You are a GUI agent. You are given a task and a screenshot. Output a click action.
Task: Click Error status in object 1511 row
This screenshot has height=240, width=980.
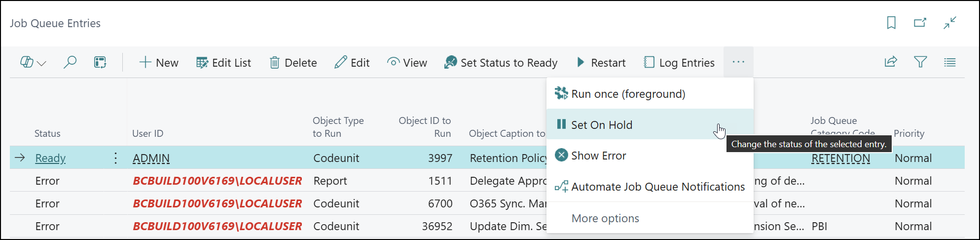(x=47, y=181)
